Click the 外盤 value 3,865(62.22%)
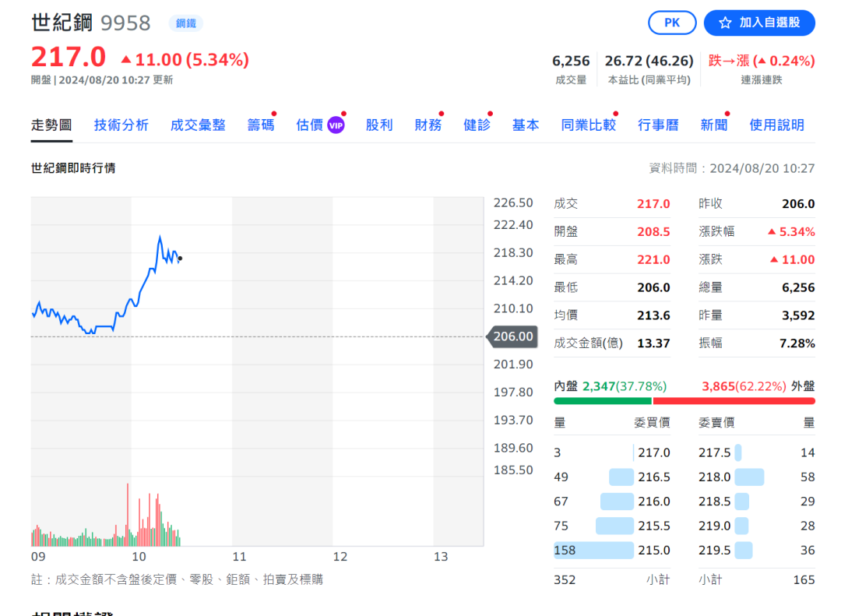Viewport: 841px width, 616px height. [744, 386]
